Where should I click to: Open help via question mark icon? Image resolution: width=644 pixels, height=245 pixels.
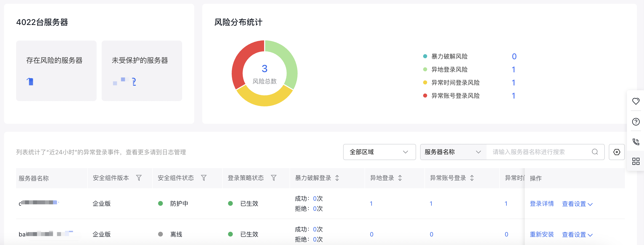pos(636,122)
